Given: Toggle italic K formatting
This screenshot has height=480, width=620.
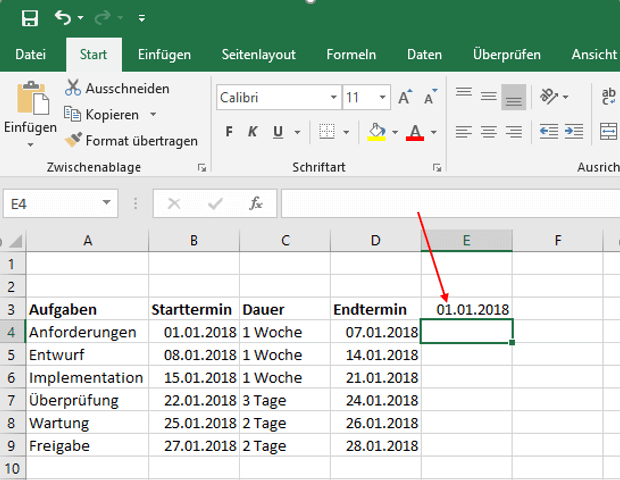Looking at the screenshot, I should point(250,132).
